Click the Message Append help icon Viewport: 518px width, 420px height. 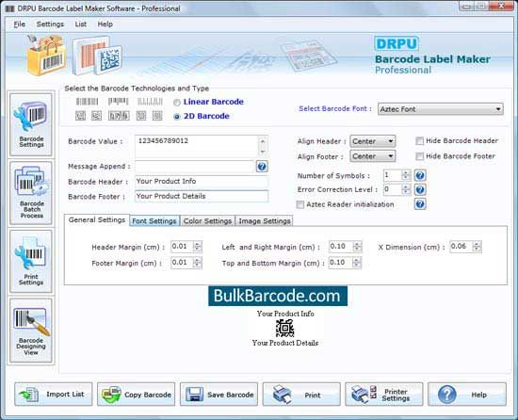pyautogui.click(x=262, y=167)
